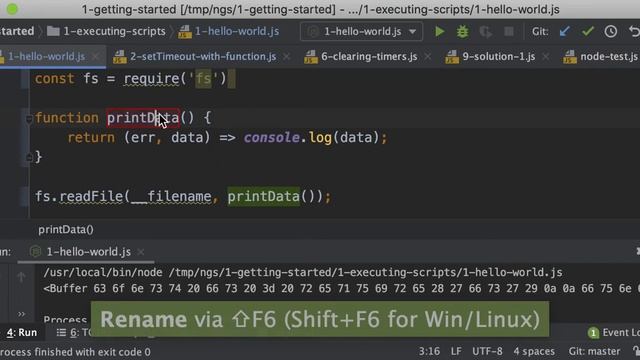This screenshot has width=640, height=360.
Task: Click printData() call in readFile line
Action: [x=272, y=197]
